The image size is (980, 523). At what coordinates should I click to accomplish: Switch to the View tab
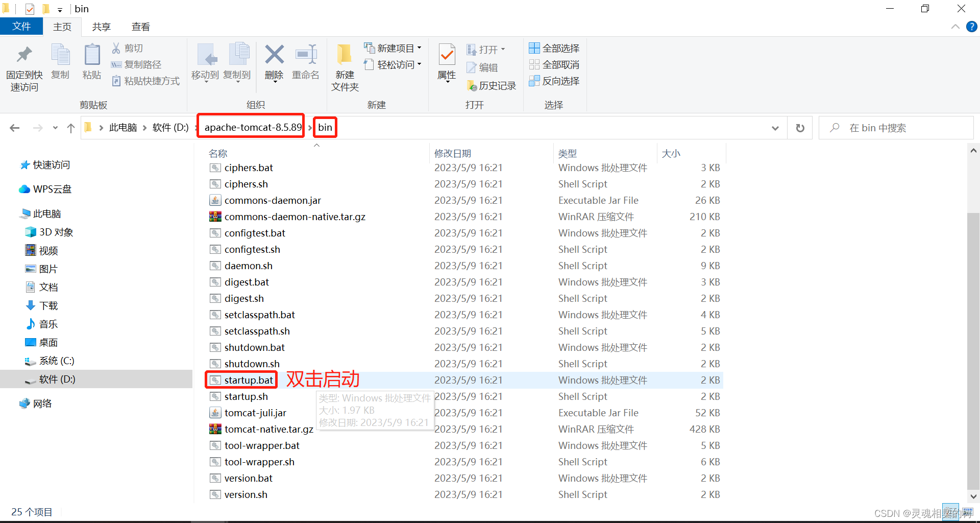(x=140, y=27)
